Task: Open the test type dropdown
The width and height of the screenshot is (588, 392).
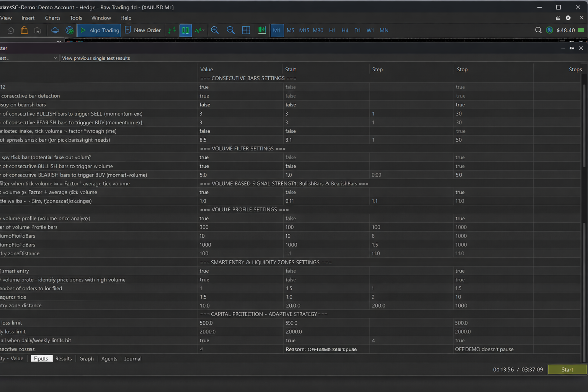Action: pyautogui.click(x=29, y=58)
